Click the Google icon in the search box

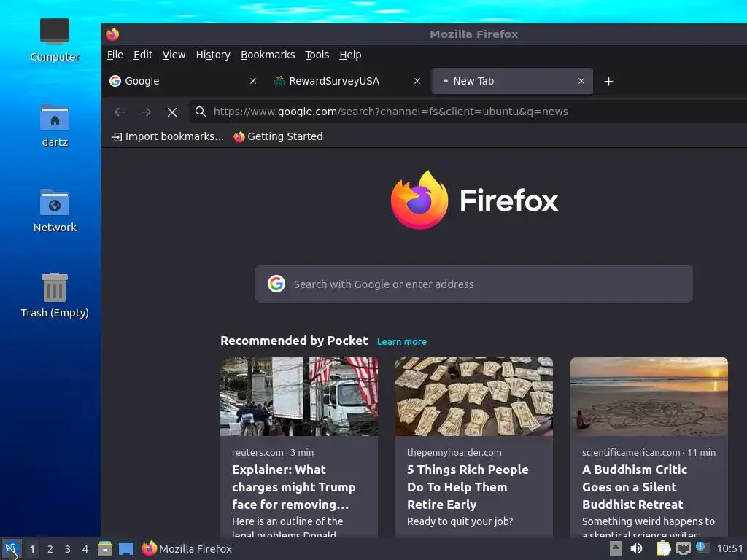pyautogui.click(x=276, y=284)
